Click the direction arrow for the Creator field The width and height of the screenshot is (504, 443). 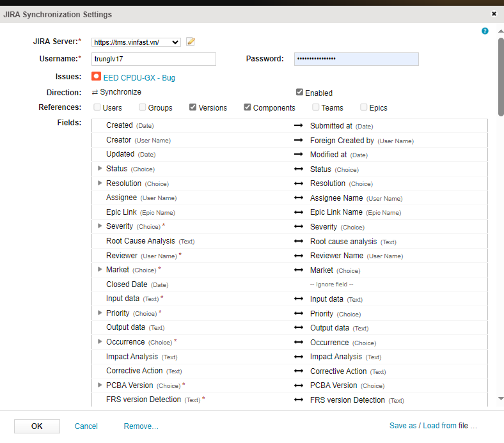(298, 140)
